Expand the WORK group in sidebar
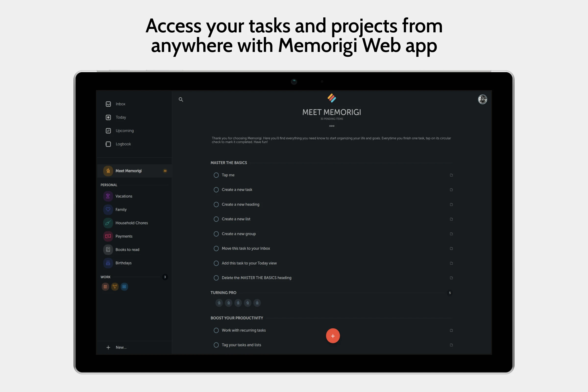 pos(106,277)
